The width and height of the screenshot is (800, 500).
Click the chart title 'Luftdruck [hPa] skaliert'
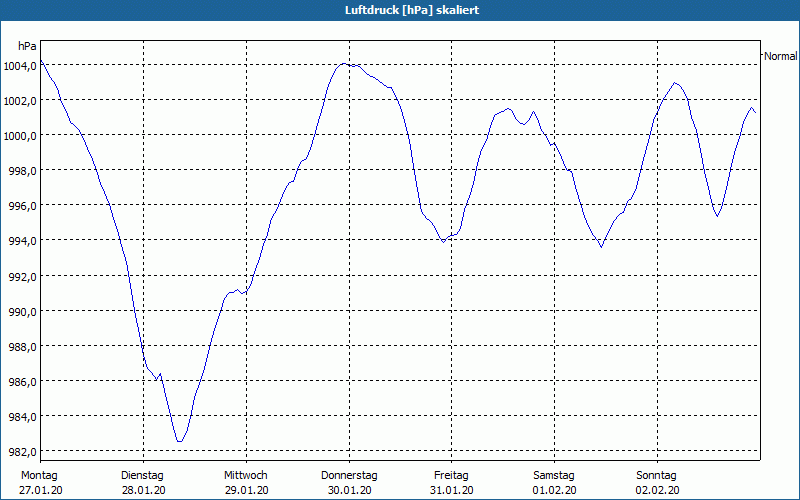click(x=412, y=10)
